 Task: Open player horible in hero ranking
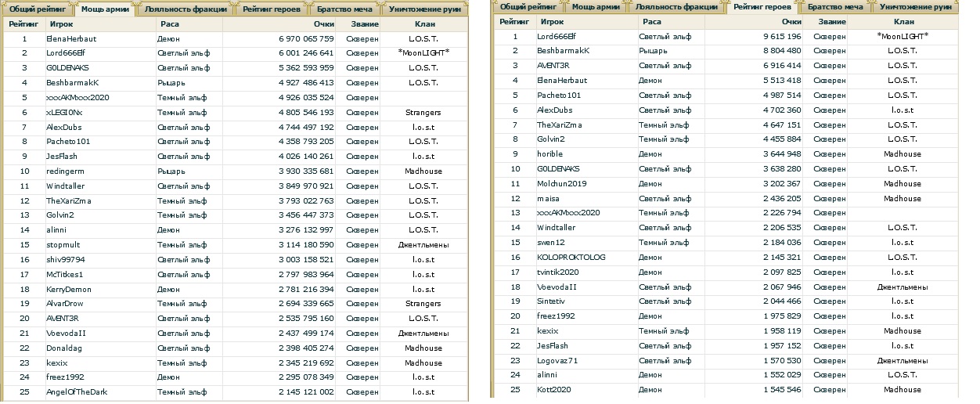550,154
